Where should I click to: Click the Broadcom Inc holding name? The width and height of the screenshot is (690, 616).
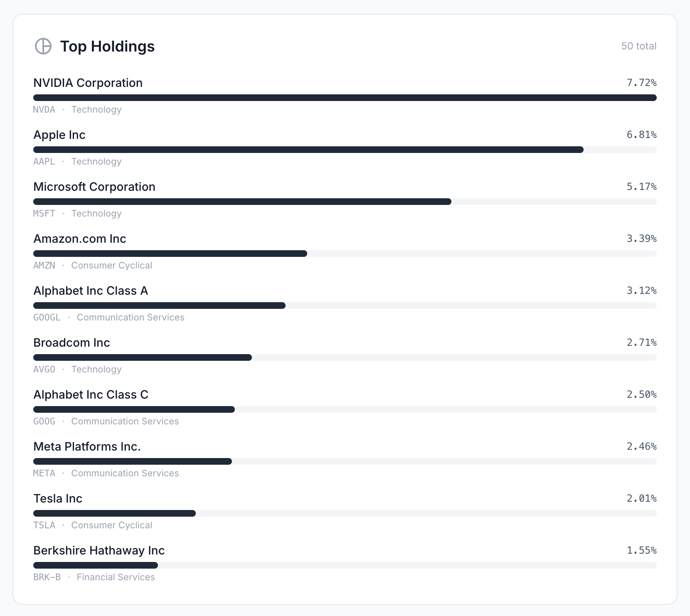[71, 342]
